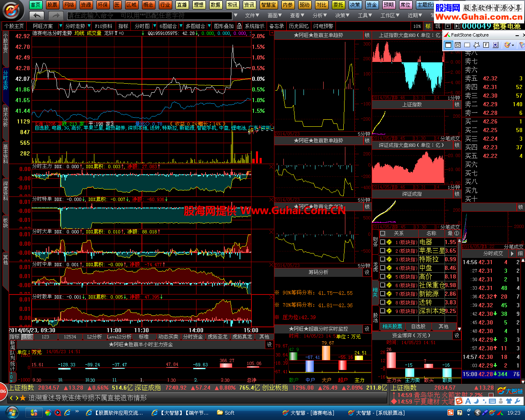Viewport: 525px width, 420px height.
Task: Open the 画面 dropdown menu
Action: [275, 16]
